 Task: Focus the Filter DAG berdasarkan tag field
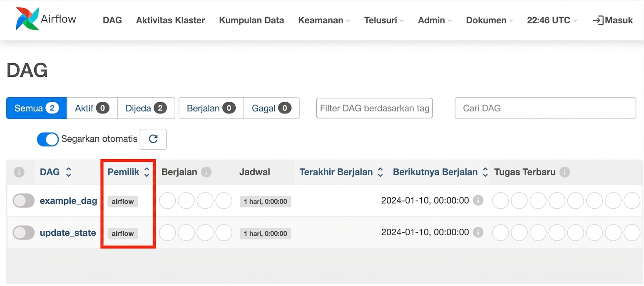coord(374,108)
